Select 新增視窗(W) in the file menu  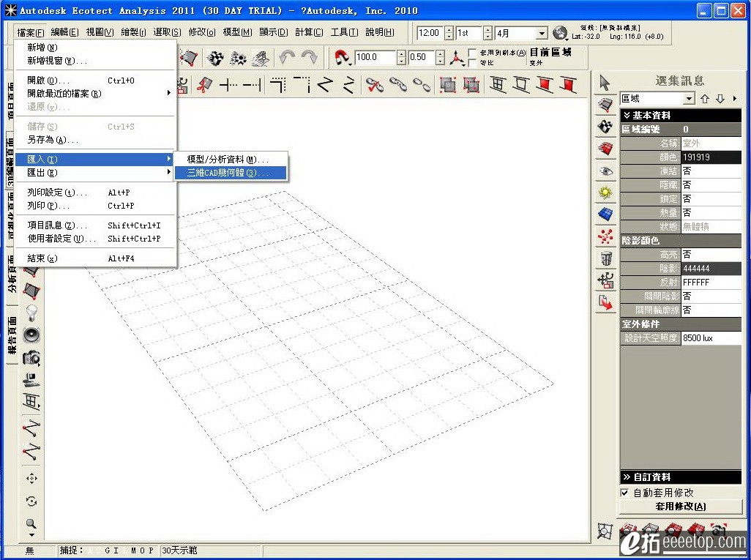pos(94,61)
